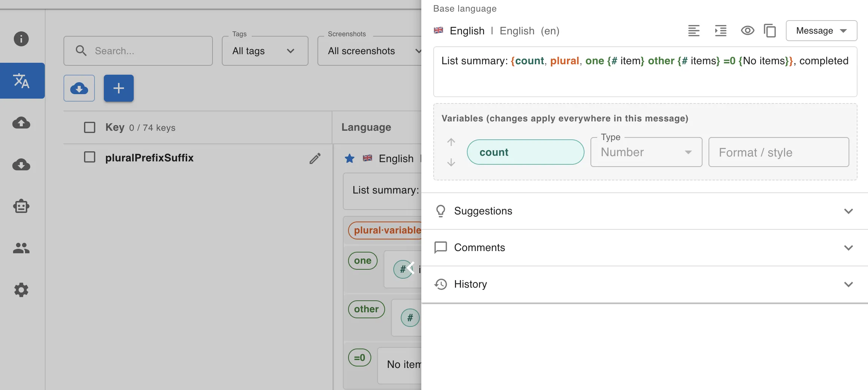Image resolution: width=868 pixels, height=390 pixels.
Task: Click the pluralPrefixSuffix key name
Action: (x=149, y=158)
